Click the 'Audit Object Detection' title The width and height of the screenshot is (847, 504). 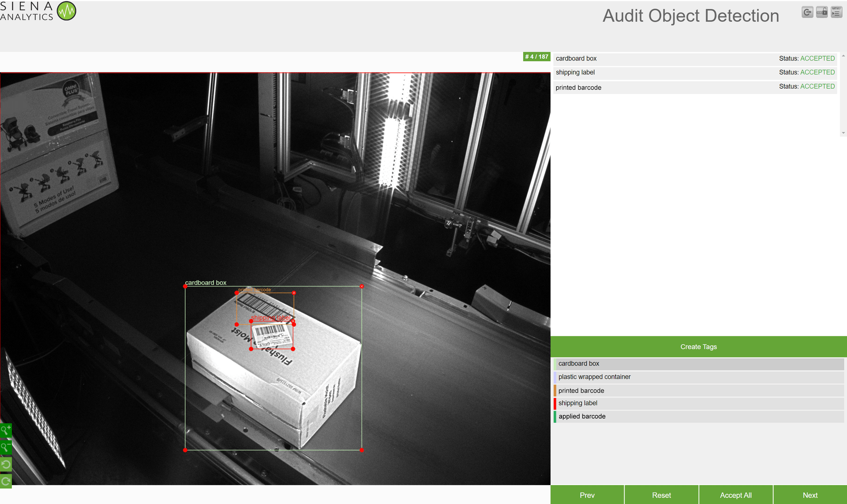[691, 16]
